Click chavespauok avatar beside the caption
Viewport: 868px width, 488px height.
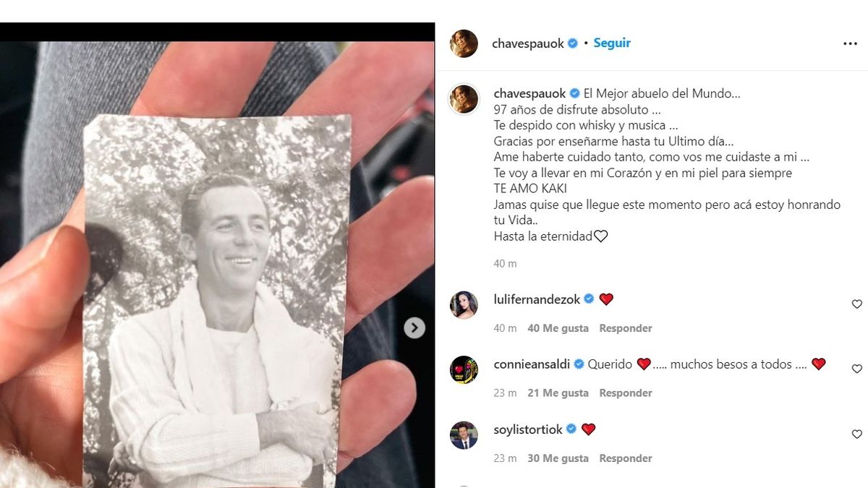(x=464, y=98)
